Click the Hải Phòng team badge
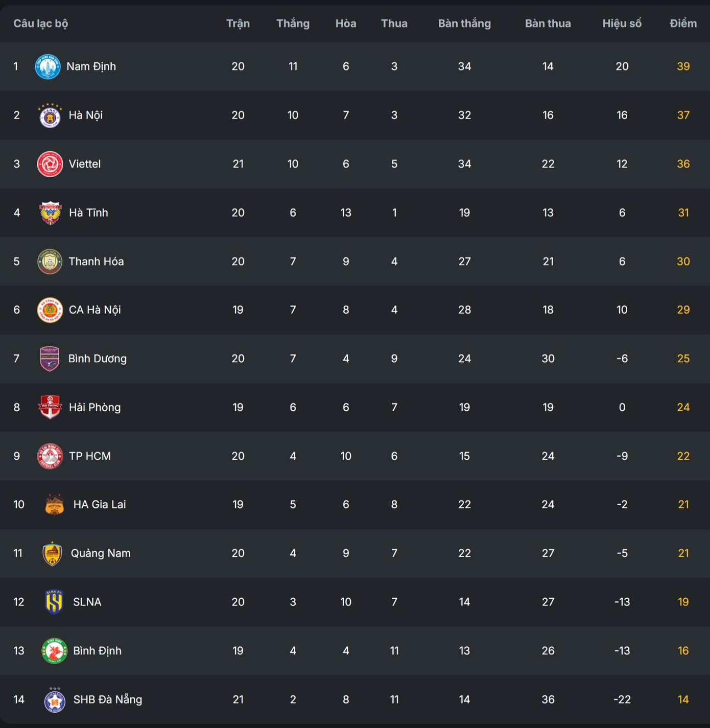The height and width of the screenshot is (728, 710). [x=50, y=407]
